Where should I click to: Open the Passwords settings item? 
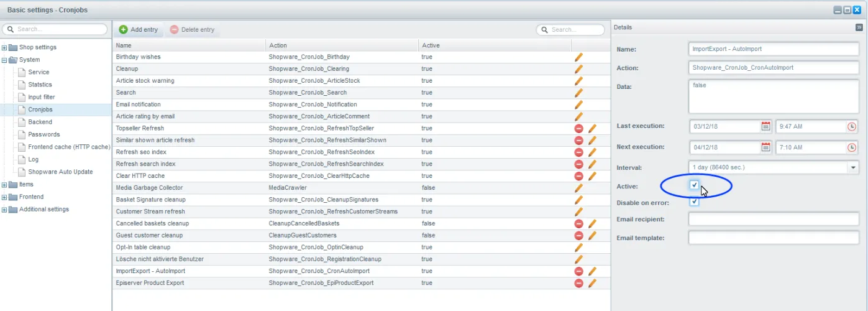point(44,134)
